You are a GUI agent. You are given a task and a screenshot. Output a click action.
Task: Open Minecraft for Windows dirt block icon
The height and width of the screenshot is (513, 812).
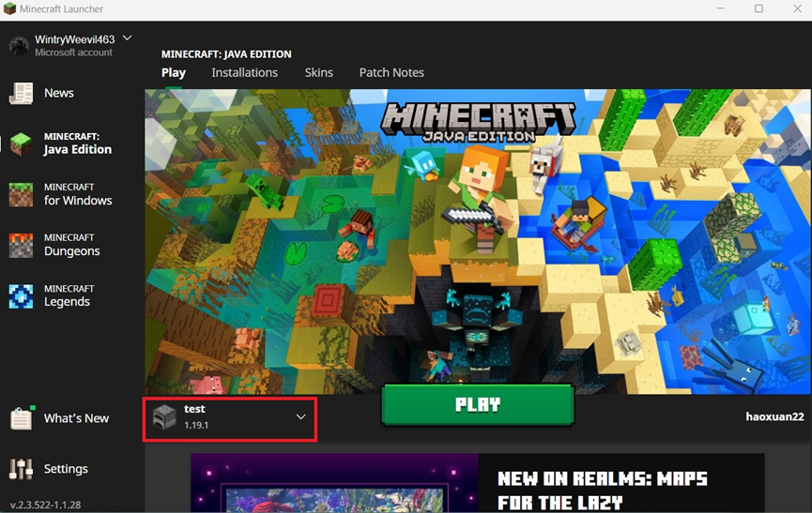22,194
